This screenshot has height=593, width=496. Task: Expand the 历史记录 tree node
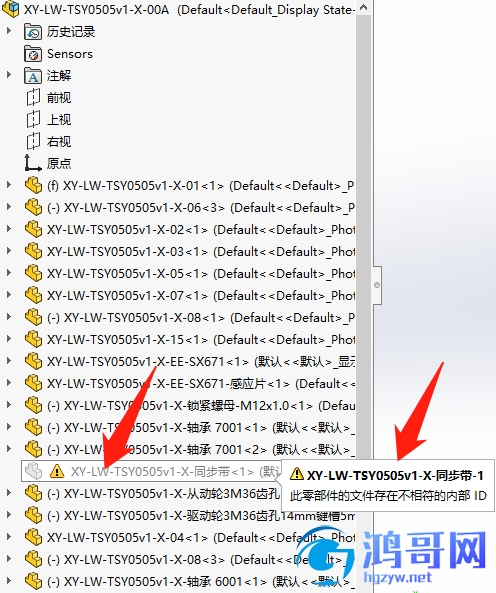pos(9,31)
